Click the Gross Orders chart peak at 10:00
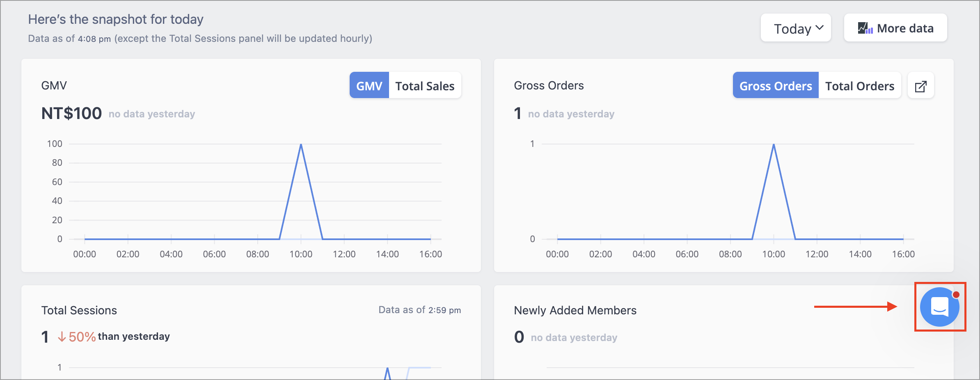This screenshot has width=980, height=380. coord(774,144)
